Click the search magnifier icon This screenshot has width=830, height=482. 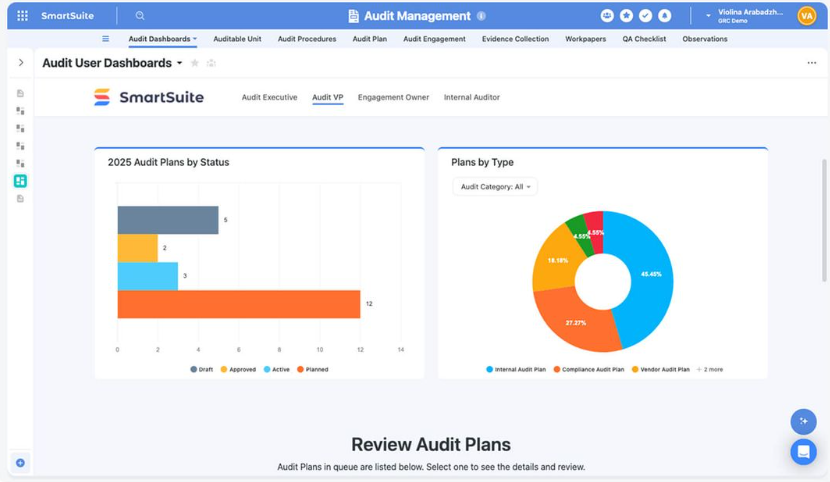pos(140,16)
